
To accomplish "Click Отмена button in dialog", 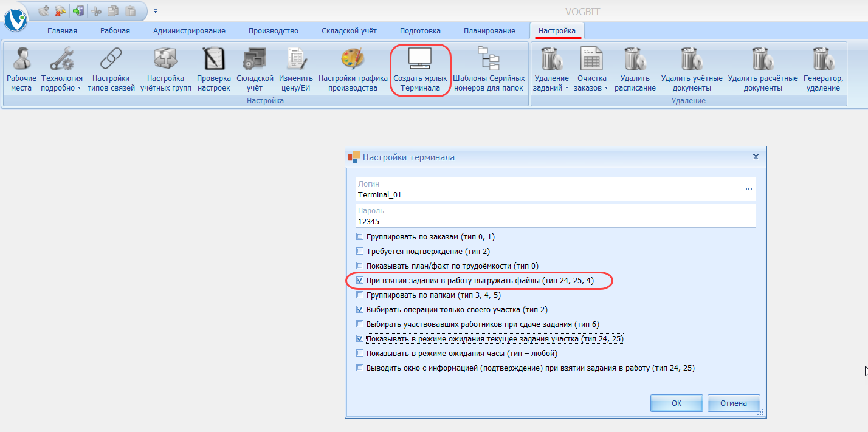I will coord(732,403).
